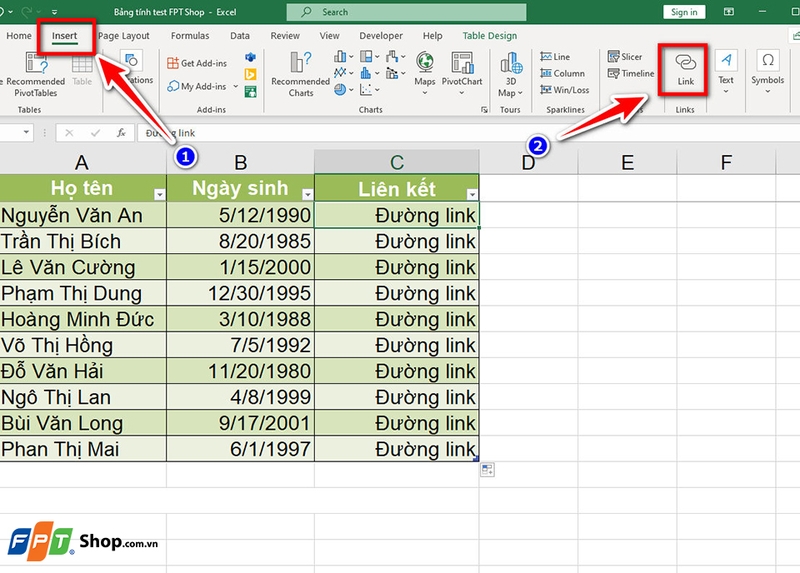Open Recommended Charts
Image resolution: width=800 pixels, height=573 pixels.
pos(301,75)
